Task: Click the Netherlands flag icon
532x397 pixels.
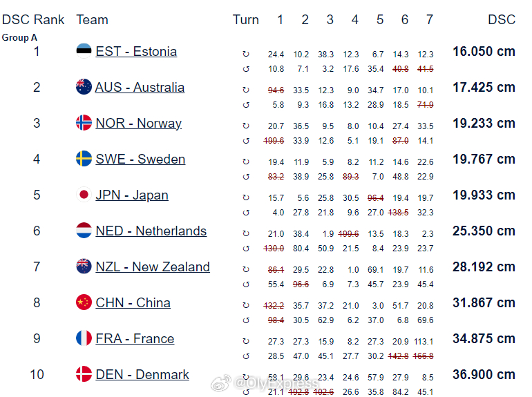Action: (x=84, y=231)
